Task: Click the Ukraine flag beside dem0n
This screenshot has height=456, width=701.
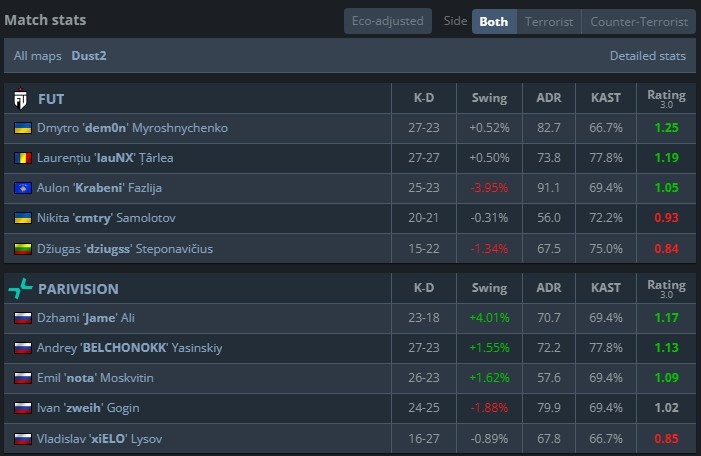Action: coord(22,128)
